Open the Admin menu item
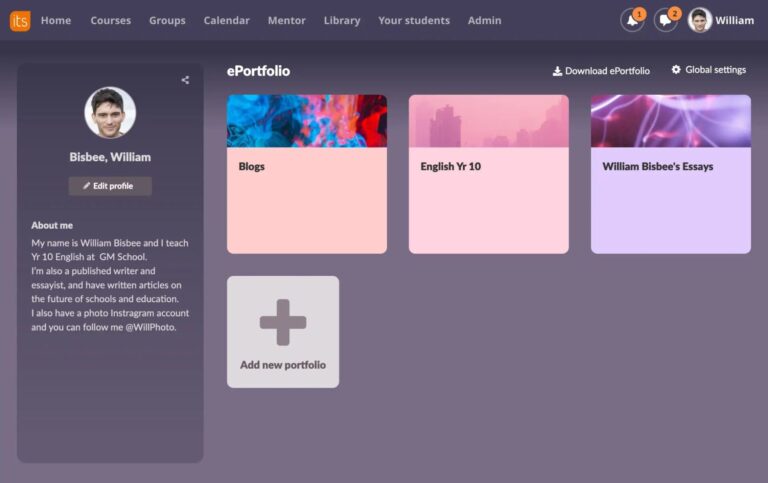768x483 pixels. [x=485, y=20]
